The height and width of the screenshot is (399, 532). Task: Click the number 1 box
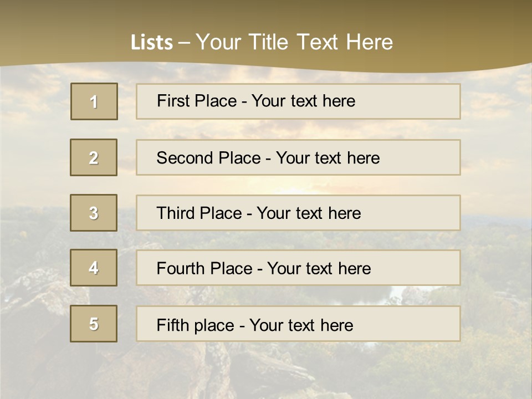pos(94,101)
